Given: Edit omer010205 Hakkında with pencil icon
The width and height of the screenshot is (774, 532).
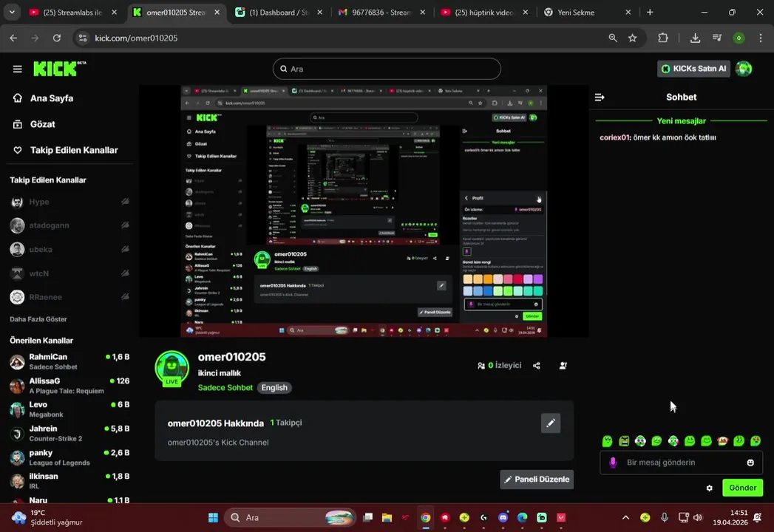Looking at the screenshot, I should [551, 423].
